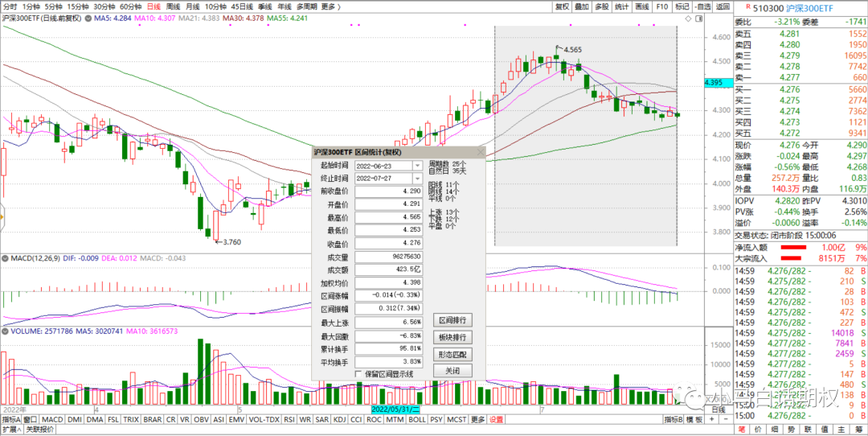The image size is (868, 436).
Task: Expand the 更多 periods menu
Action: (x=327, y=6)
